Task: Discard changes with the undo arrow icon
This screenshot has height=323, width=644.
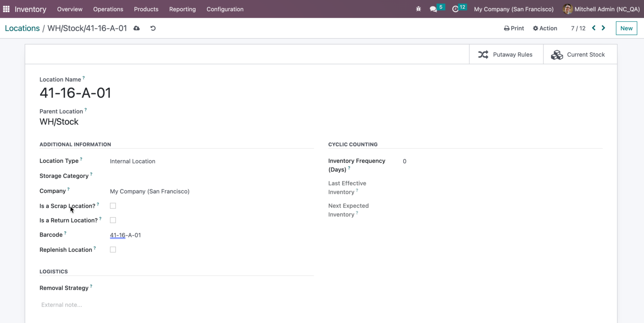Action: (153, 28)
